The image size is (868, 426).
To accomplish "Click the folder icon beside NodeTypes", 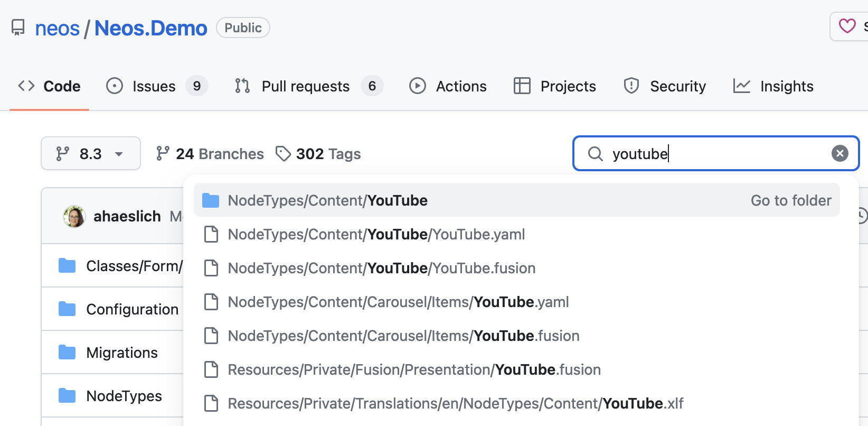I will click(x=67, y=395).
